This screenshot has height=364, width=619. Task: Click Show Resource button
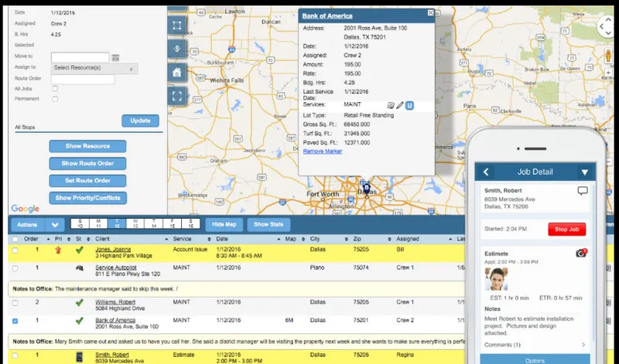point(87,146)
